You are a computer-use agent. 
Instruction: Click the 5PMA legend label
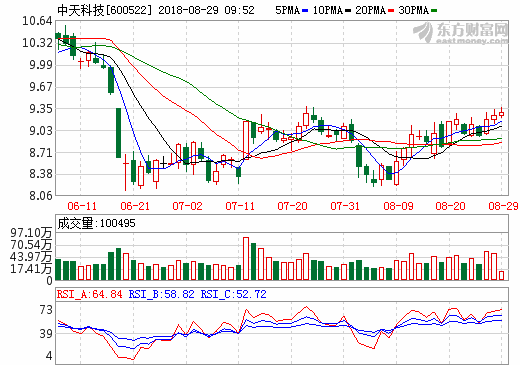pos(287,10)
